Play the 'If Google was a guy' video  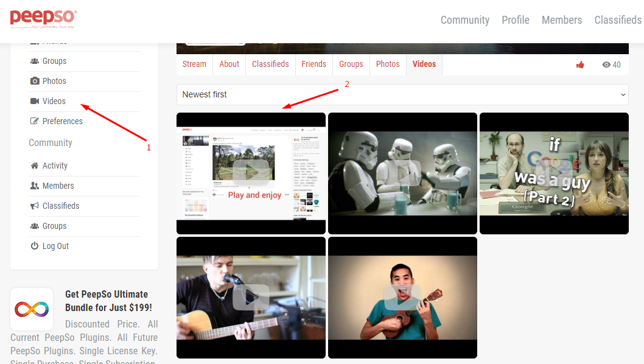pos(554,173)
